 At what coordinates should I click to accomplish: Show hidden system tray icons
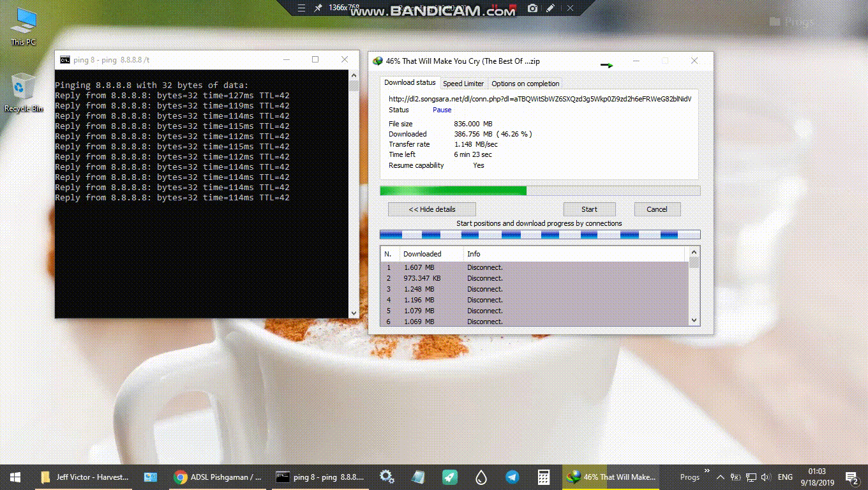point(720,477)
